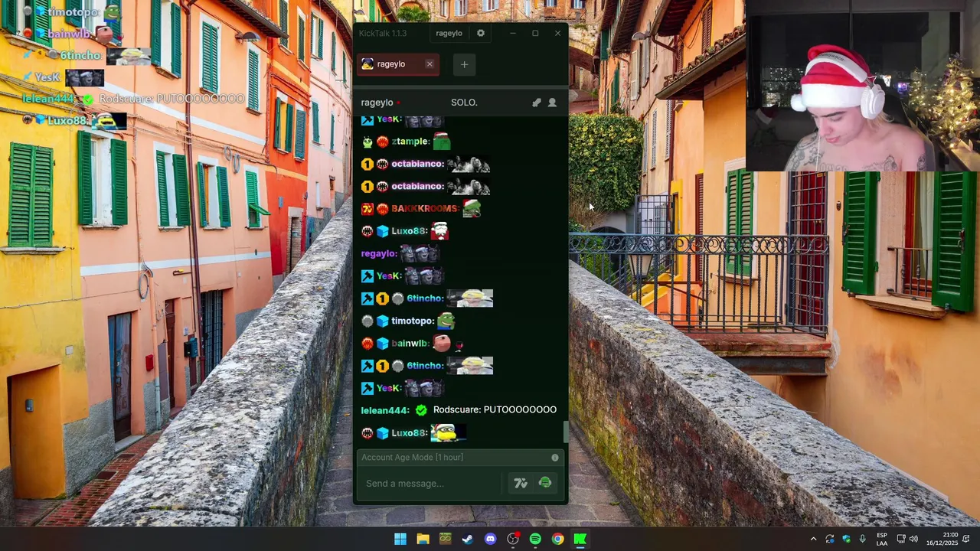
Task: Open chatters list user icon
Action: (552, 103)
